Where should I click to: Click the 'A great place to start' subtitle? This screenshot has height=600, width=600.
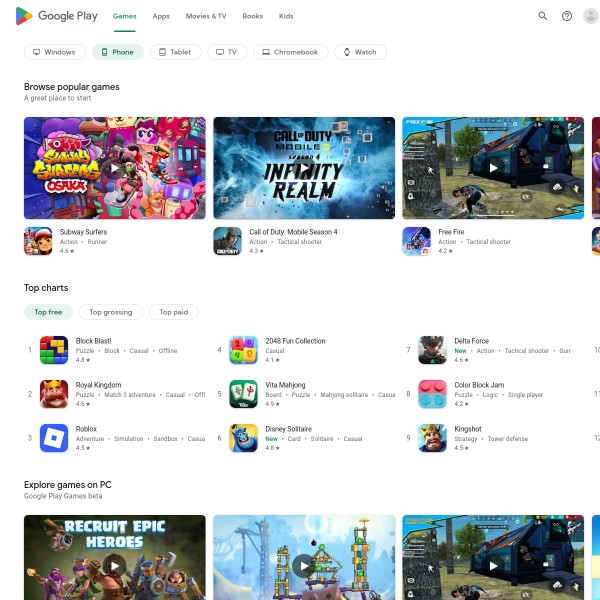point(57,98)
